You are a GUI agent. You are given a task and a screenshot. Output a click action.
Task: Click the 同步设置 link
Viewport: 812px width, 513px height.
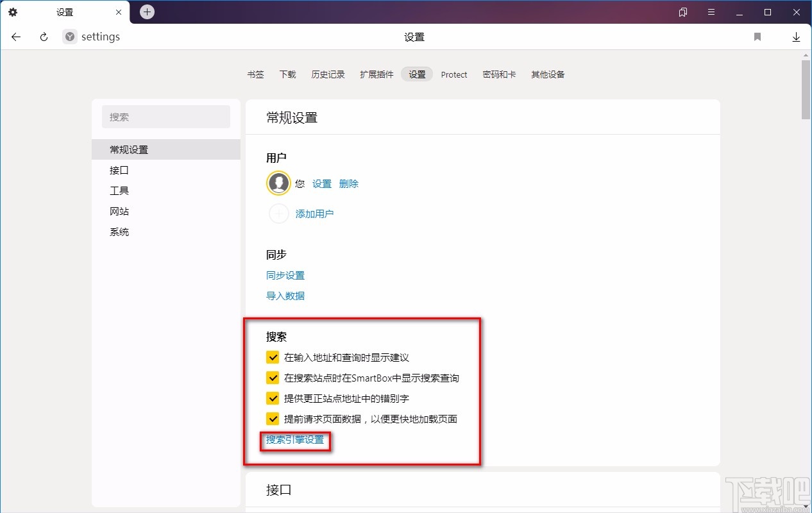[285, 275]
